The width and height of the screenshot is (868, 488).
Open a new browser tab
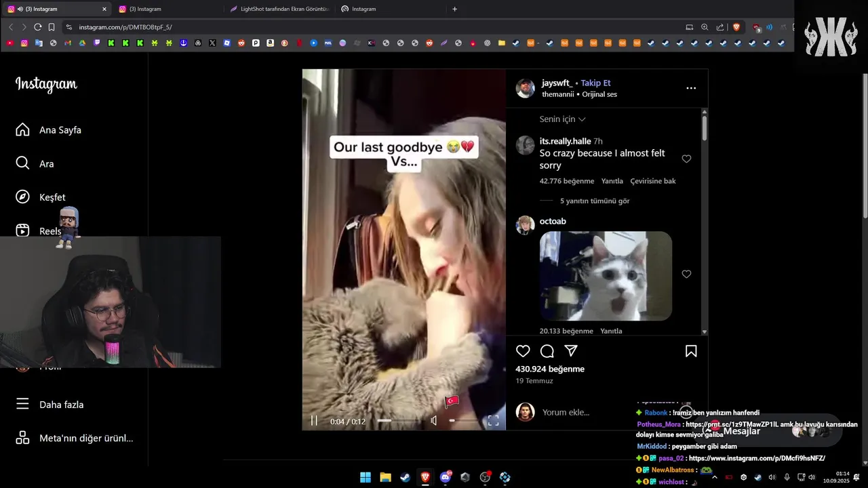454,9
